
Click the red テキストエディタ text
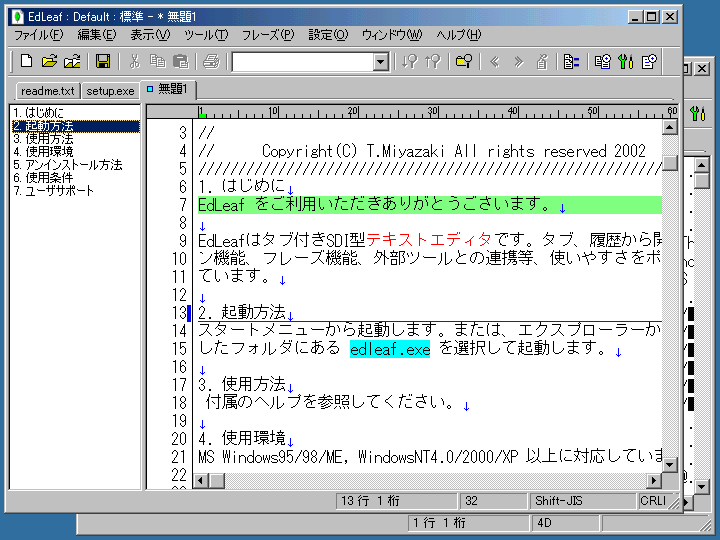coord(429,240)
